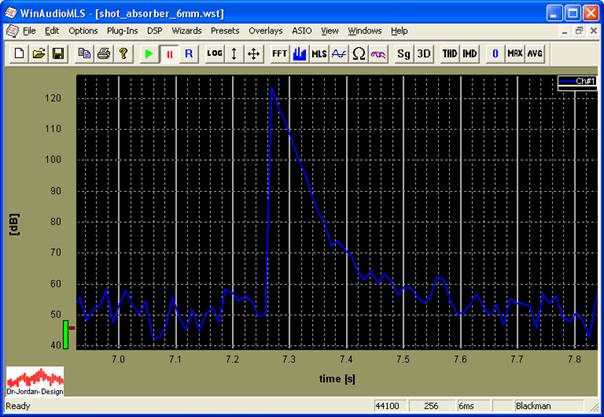Screen dimensions: 604x417
Task: Click the blue R toolbar button
Action: [188, 54]
